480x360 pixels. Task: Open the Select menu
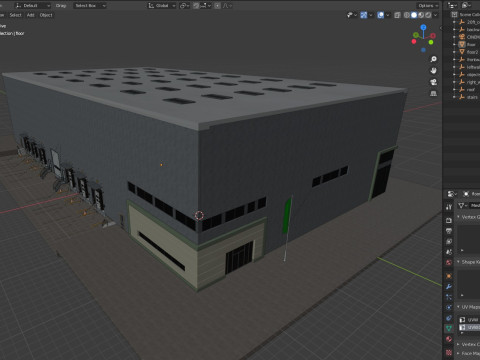(x=15, y=15)
